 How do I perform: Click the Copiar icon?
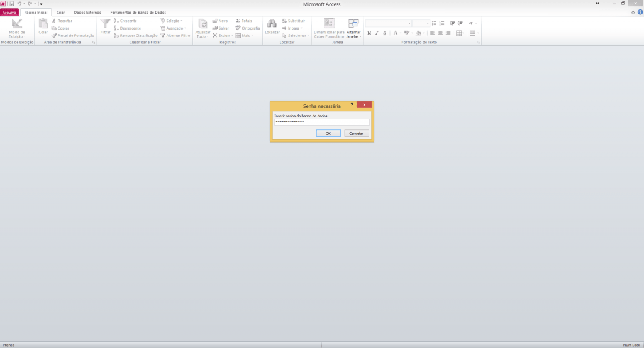coord(54,28)
